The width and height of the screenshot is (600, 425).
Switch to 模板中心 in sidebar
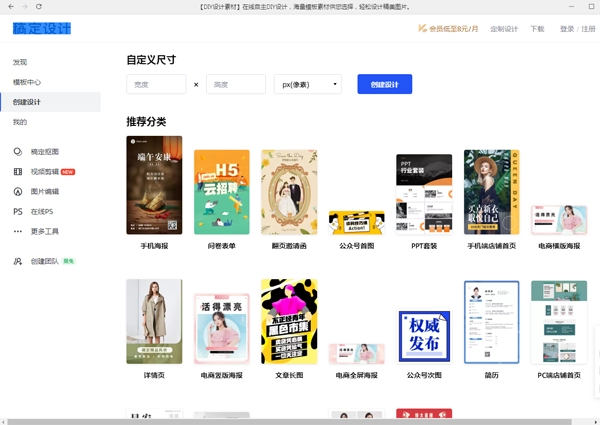pyautogui.click(x=27, y=82)
